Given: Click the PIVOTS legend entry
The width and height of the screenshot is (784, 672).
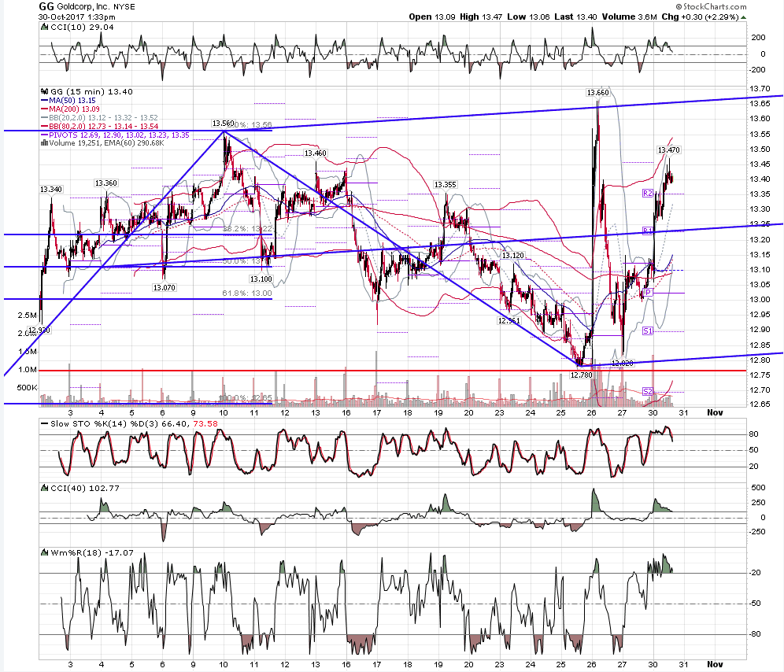Looking at the screenshot, I should tap(115, 135).
